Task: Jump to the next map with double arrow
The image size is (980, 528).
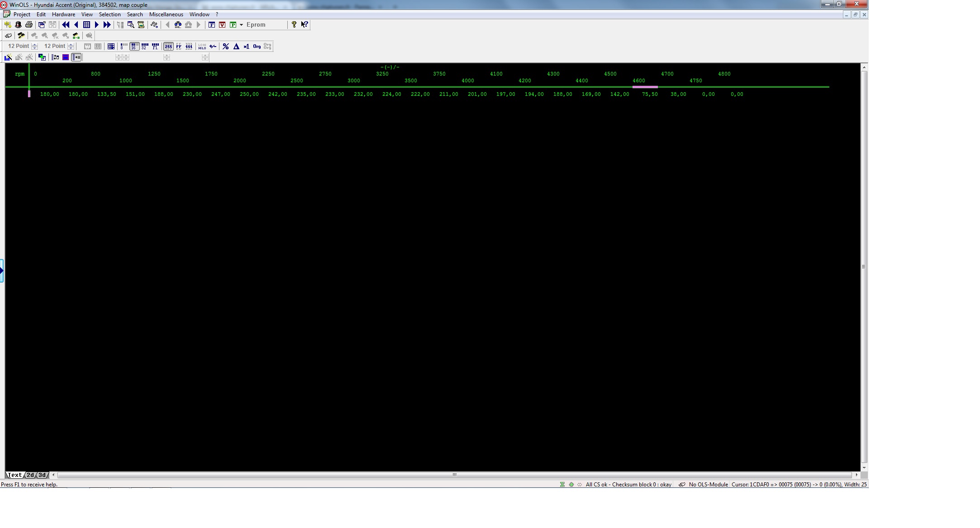Action: [x=107, y=25]
